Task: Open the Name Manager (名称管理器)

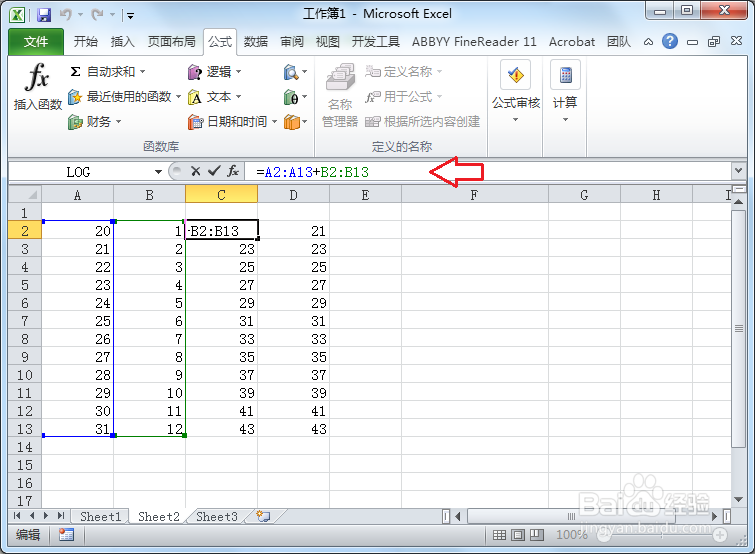Action: click(340, 95)
